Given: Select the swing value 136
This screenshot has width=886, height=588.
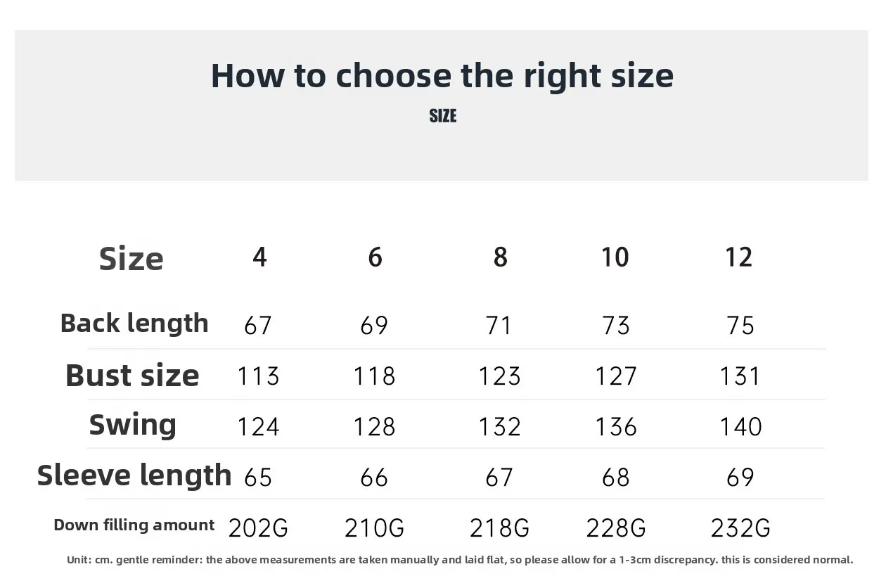Looking at the screenshot, I should coord(616,427).
